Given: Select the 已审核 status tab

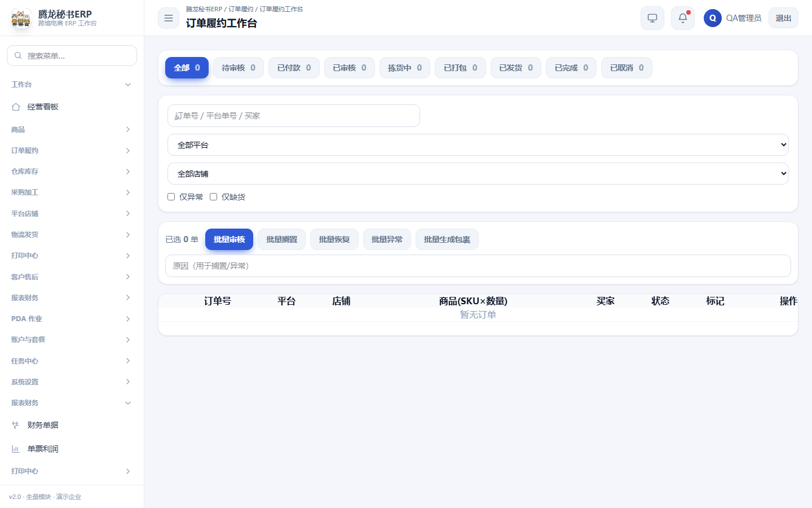Looking at the screenshot, I should click(x=350, y=68).
